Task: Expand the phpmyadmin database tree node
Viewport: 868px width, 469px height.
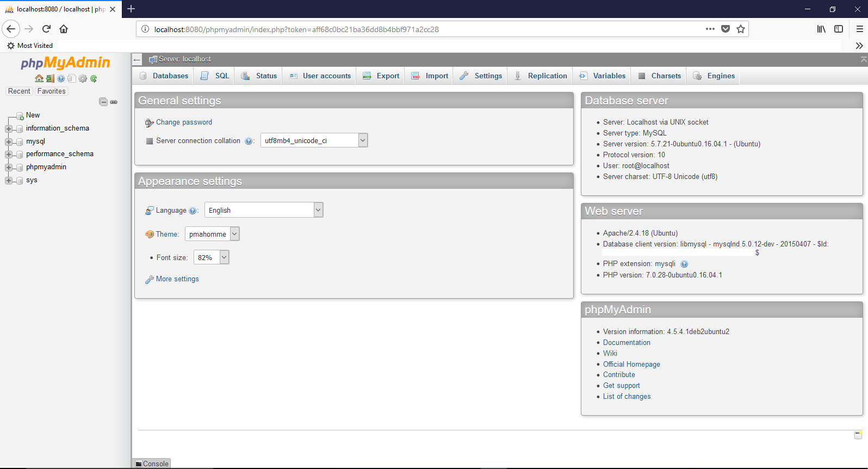Action: coord(9,168)
